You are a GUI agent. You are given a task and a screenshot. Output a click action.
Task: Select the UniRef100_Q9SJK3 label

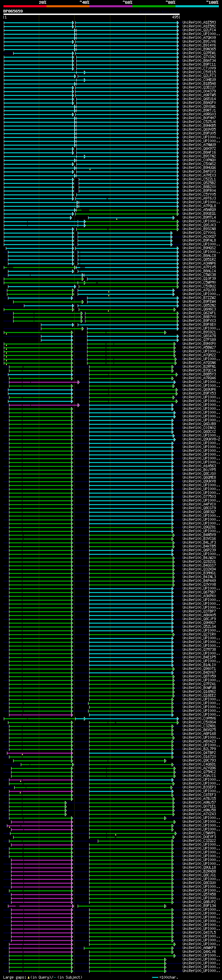tap(199, 225)
